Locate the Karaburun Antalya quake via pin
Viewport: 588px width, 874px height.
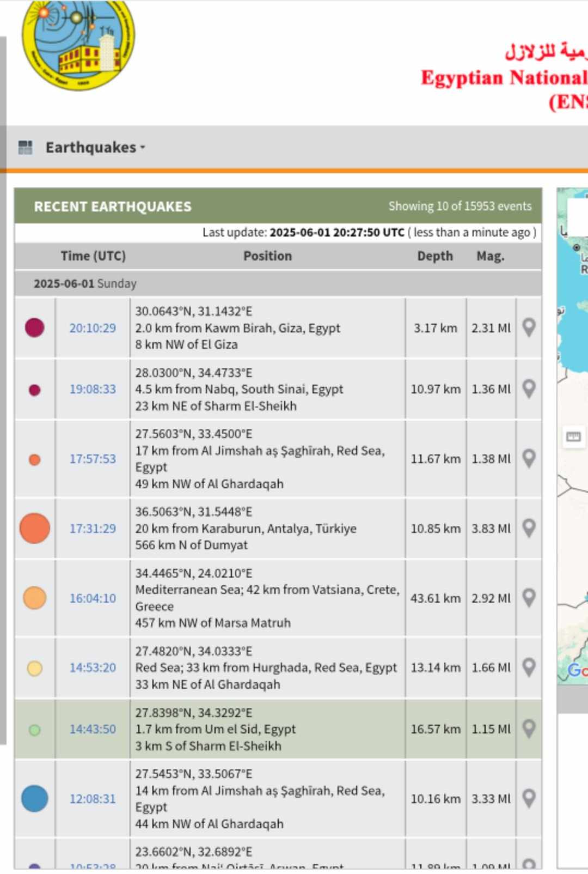coord(529,528)
